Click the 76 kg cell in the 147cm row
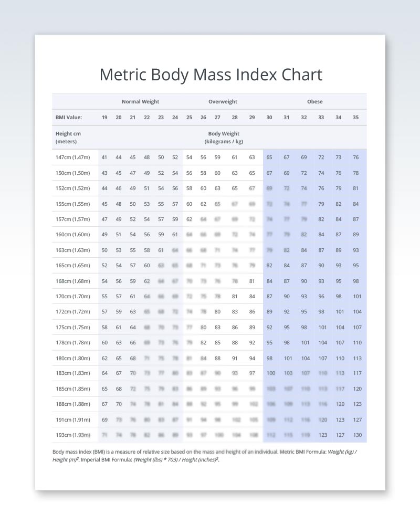This screenshot has width=420, height=525. (356, 157)
